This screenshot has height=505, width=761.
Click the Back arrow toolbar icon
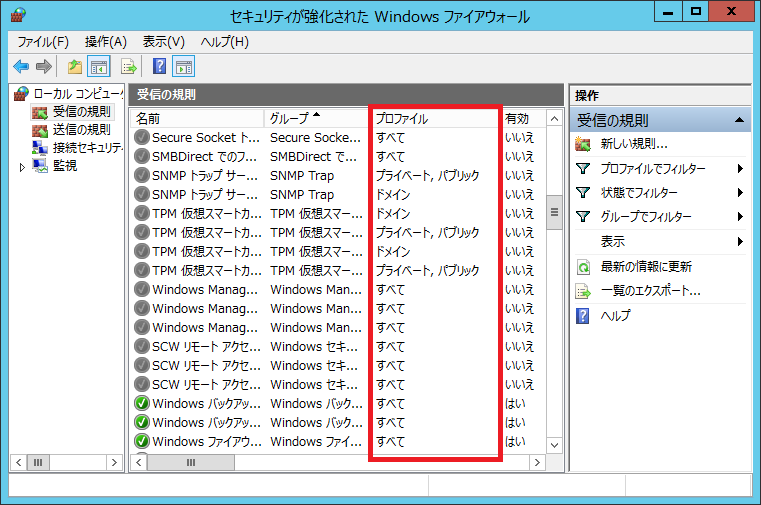pos(21,66)
